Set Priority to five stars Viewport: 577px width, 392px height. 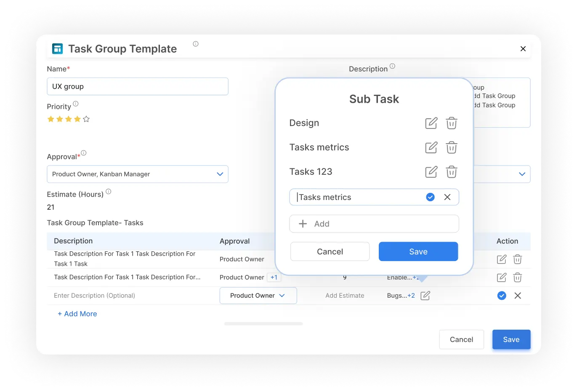(86, 119)
